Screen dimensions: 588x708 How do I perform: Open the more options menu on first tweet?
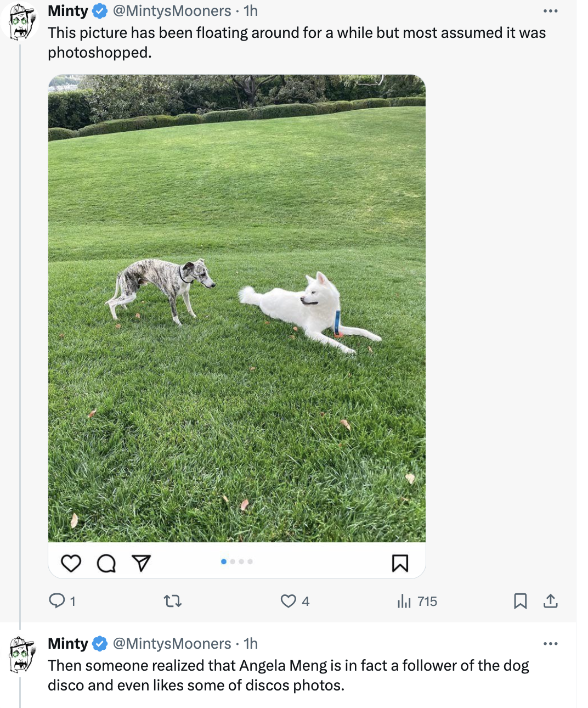pos(550,11)
